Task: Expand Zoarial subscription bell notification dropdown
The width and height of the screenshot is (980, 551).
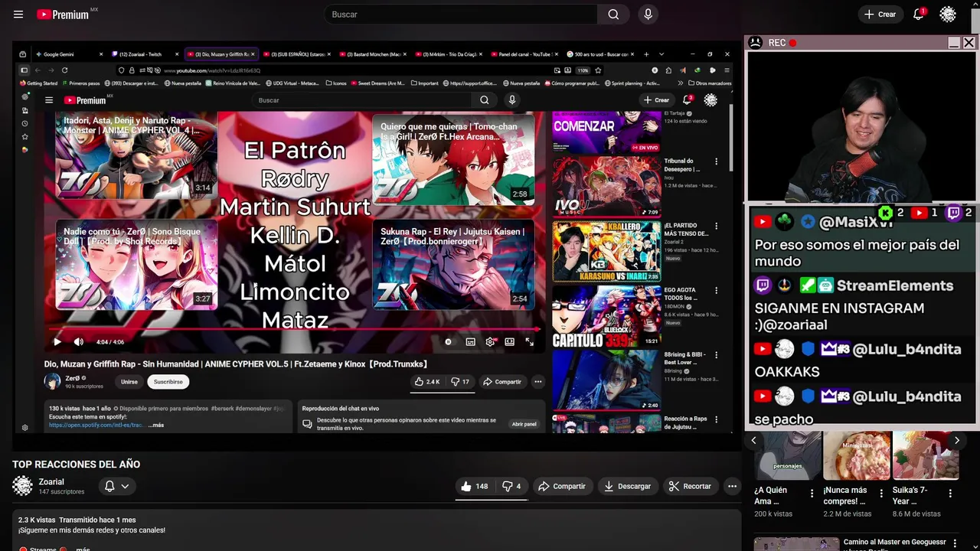Action: [116, 486]
